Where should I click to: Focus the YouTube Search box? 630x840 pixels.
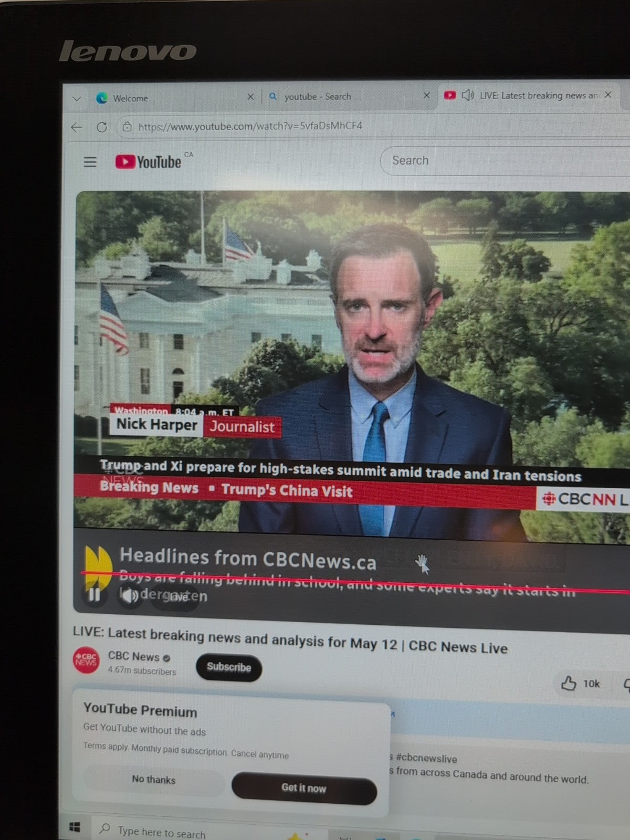coord(504,161)
